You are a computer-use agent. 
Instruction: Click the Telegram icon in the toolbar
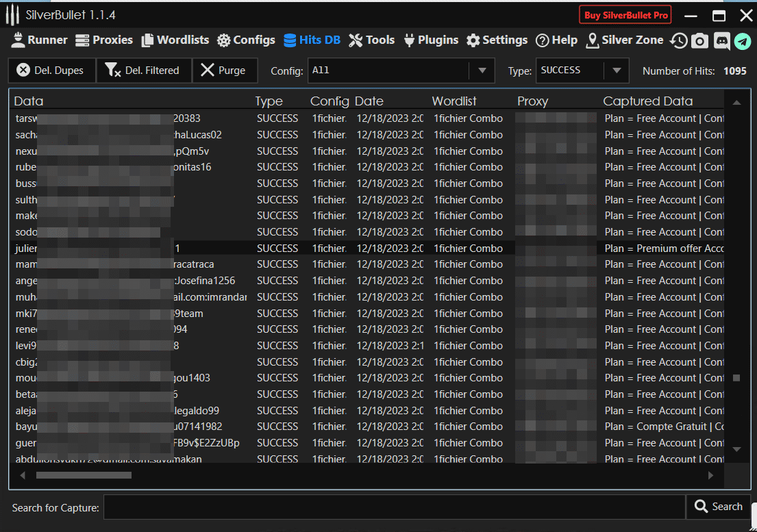pos(743,41)
